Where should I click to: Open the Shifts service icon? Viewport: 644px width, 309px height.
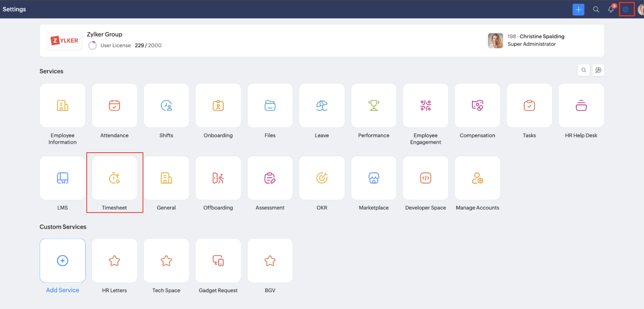[166, 106]
